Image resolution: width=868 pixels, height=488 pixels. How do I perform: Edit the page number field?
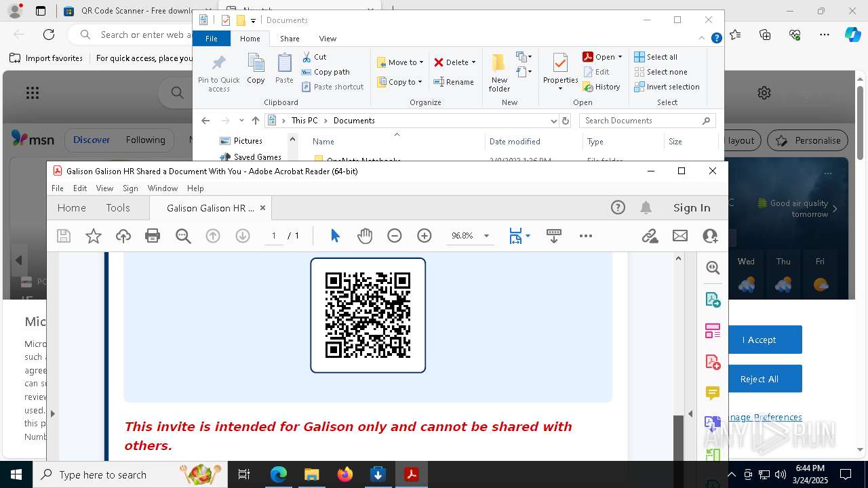coord(274,236)
